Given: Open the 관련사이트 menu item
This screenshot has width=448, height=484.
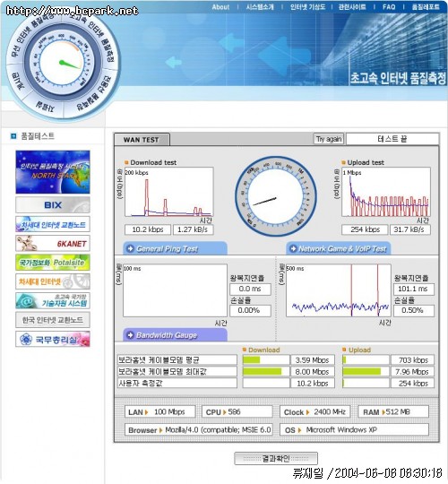Looking at the screenshot, I should tap(352, 7).
